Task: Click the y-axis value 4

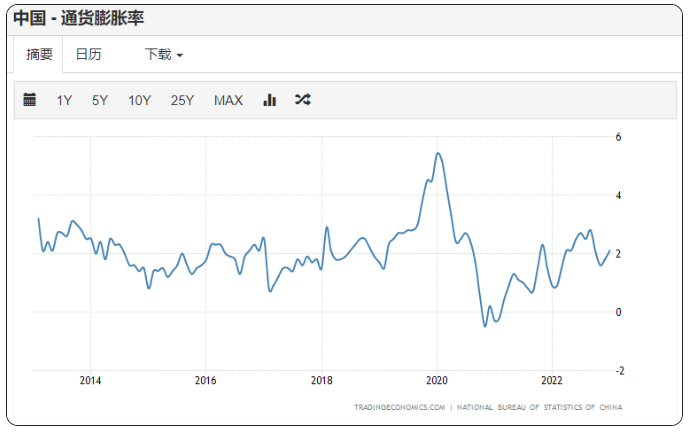Action: pos(618,195)
